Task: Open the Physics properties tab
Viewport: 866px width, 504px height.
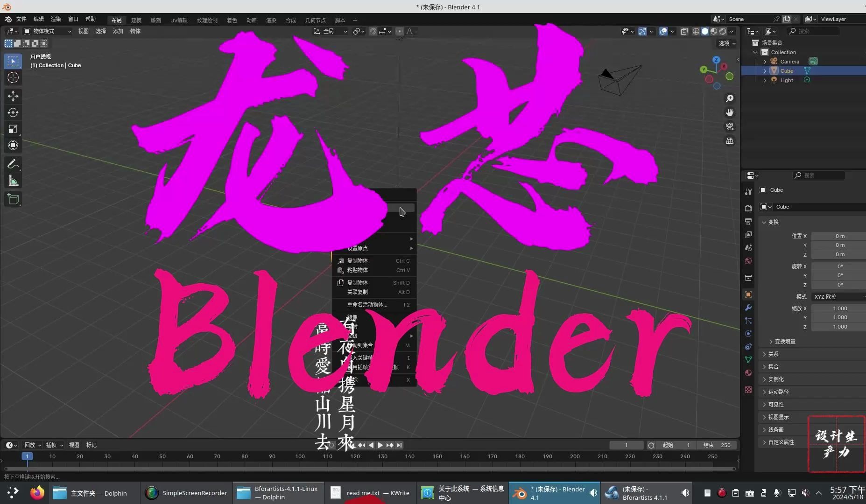Action: [x=748, y=334]
